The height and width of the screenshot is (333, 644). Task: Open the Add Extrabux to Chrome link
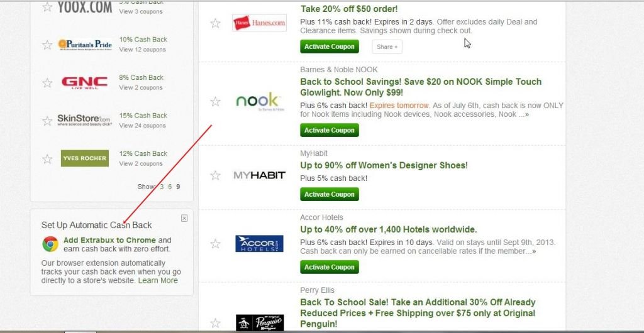click(x=109, y=240)
